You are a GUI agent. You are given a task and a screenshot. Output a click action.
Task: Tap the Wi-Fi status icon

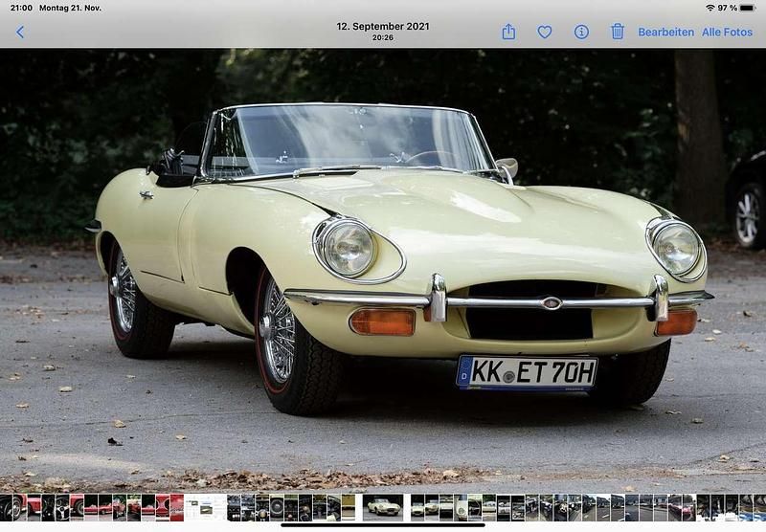click(710, 8)
